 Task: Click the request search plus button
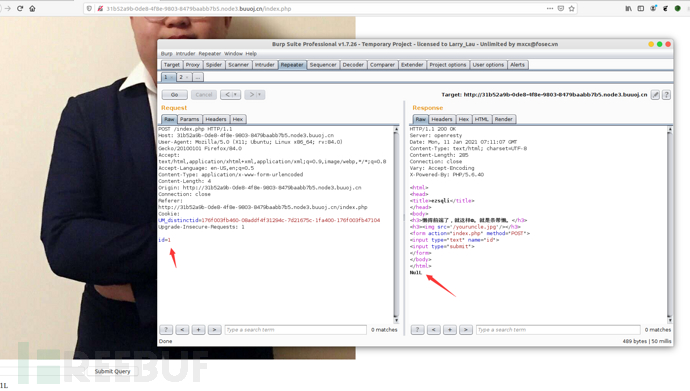tap(198, 329)
